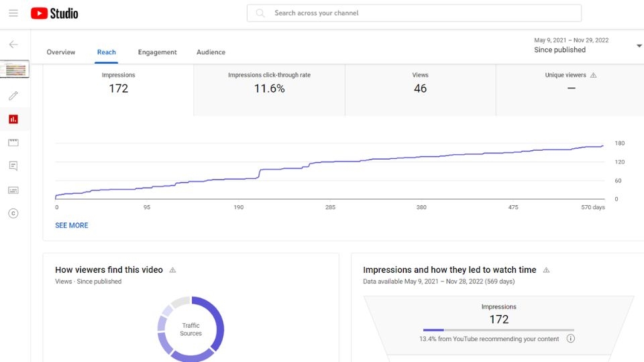The height and width of the screenshot is (362, 644).
Task: Switch to the Overview tab
Action: tap(61, 52)
